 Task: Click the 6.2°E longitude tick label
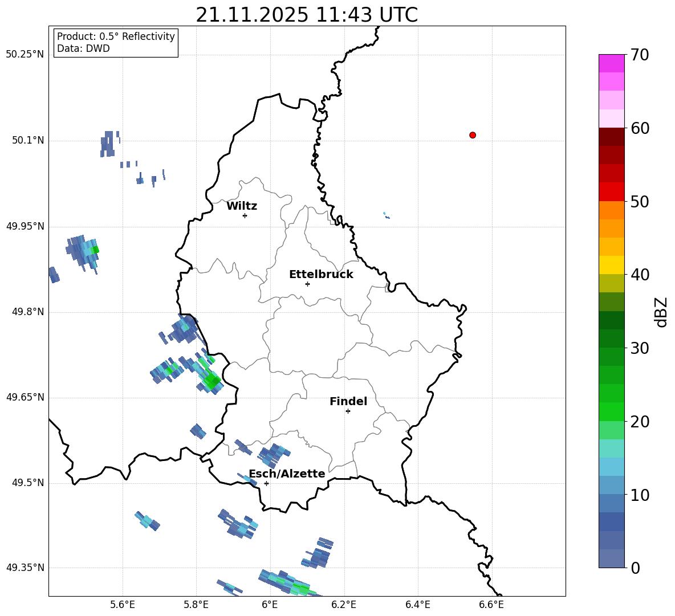click(344, 605)
